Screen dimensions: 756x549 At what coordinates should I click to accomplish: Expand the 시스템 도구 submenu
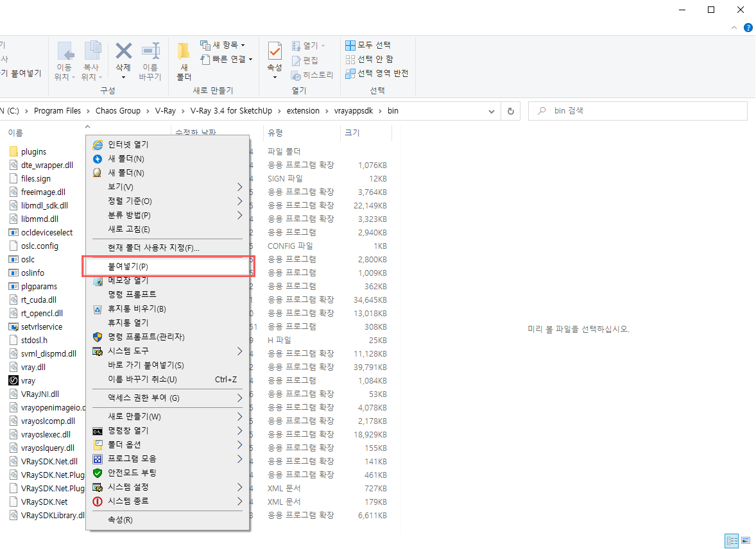[168, 351]
